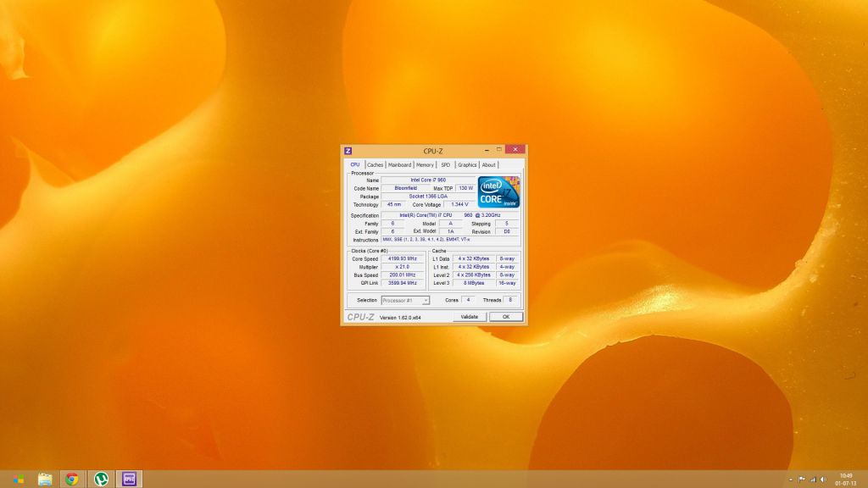Click the Code Name value Bloomfield
The height and width of the screenshot is (488, 868).
pos(405,188)
